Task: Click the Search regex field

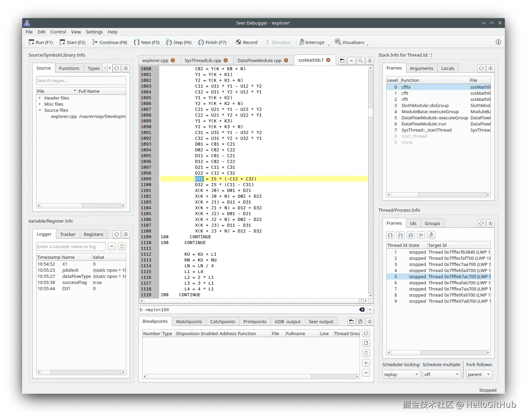Action: click(x=81, y=80)
